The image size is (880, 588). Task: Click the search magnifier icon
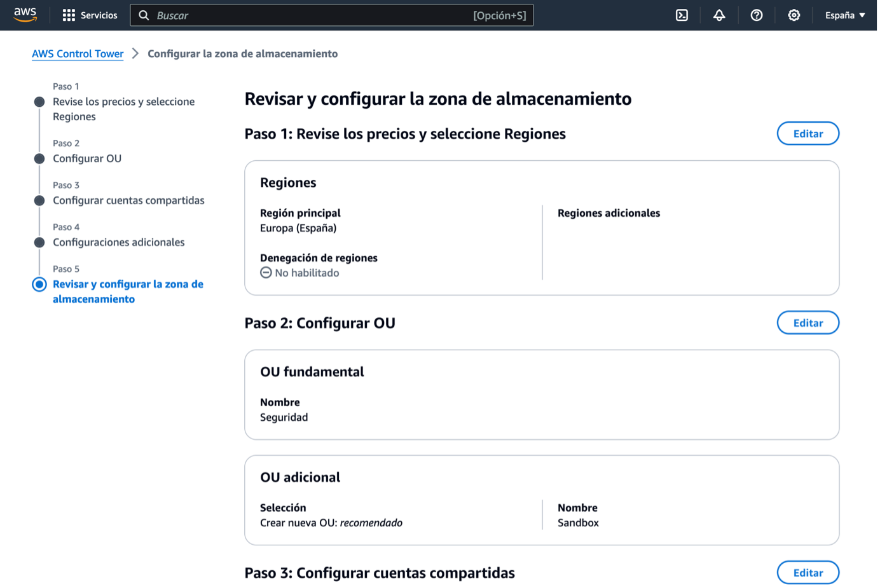(144, 15)
